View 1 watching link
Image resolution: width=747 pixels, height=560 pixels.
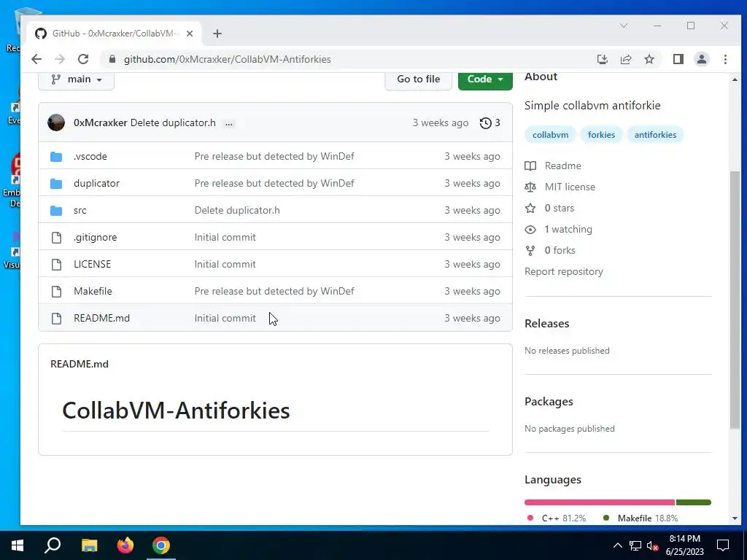[558, 229]
